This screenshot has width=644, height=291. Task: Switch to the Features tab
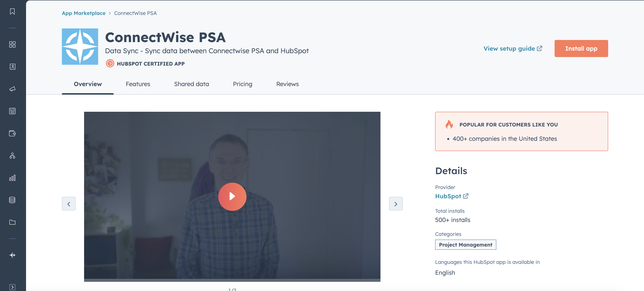click(138, 84)
